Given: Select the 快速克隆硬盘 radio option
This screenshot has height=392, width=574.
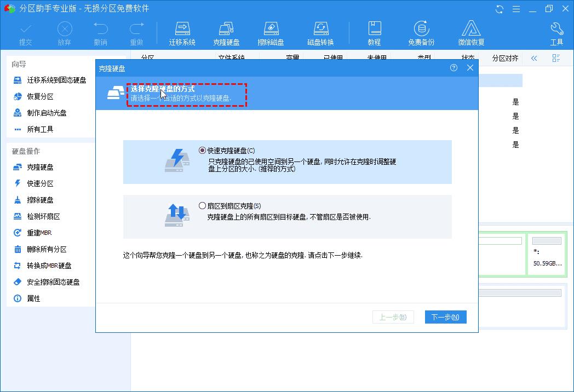Looking at the screenshot, I should click(x=202, y=151).
